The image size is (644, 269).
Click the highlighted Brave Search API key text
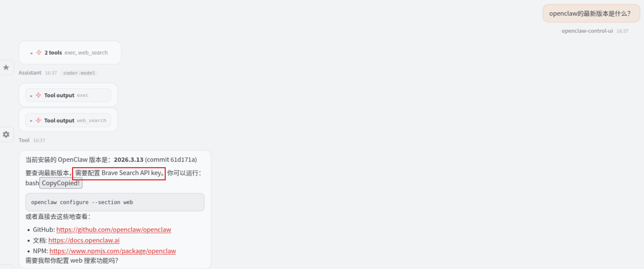coord(119,173)
